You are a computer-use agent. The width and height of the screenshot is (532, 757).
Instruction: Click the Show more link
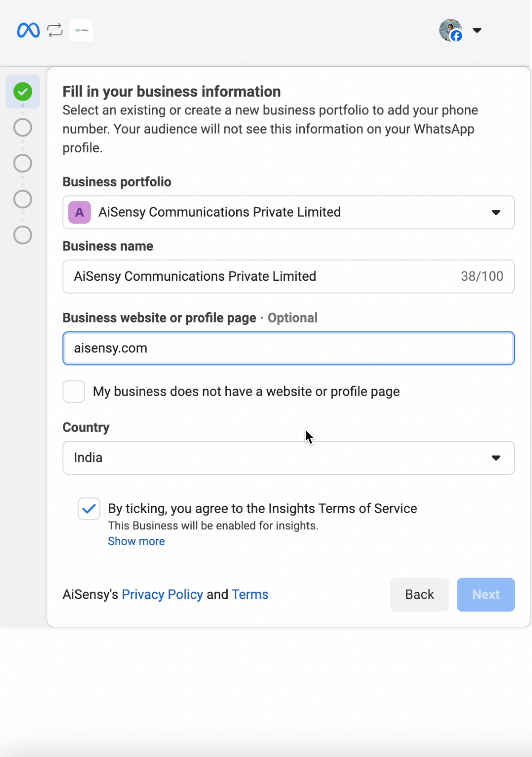(136, 541)
